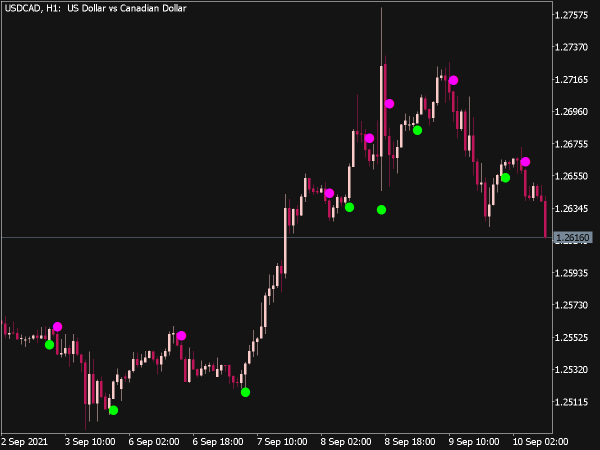Select the green dot beneath the tallest spike candle
The image size is (600, 450).
pyautogui.click(x=382, y=210)
